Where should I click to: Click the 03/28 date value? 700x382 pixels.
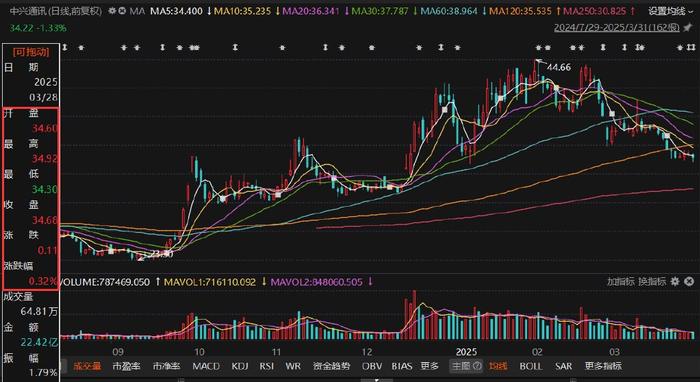pos(44,98)
